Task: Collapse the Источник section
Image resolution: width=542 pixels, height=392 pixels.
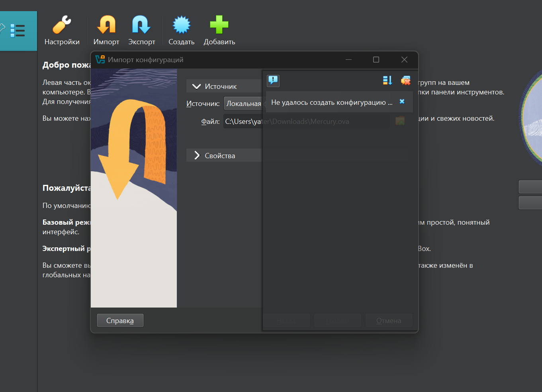Action: 197,86
